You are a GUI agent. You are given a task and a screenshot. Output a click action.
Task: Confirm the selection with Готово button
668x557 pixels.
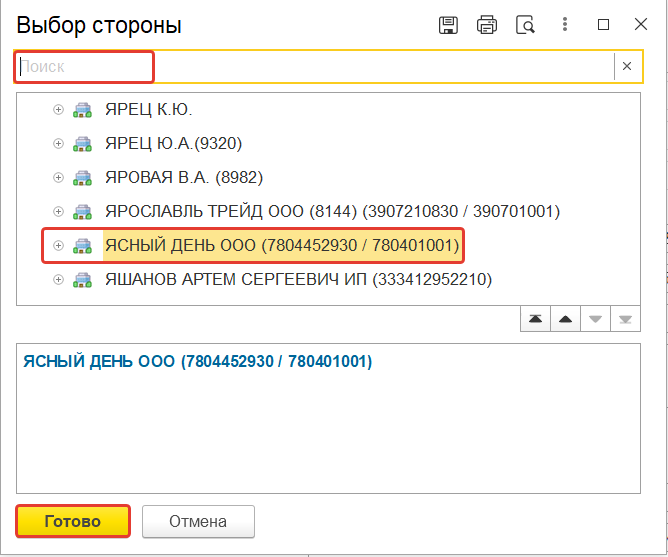point(73,521)
